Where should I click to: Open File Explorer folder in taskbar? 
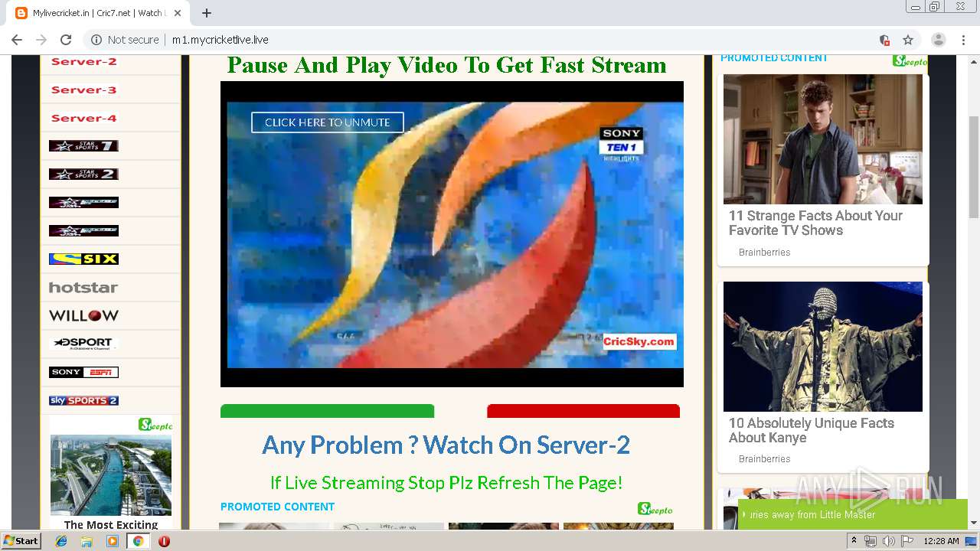pyautogui.click(x=87, y=540)
